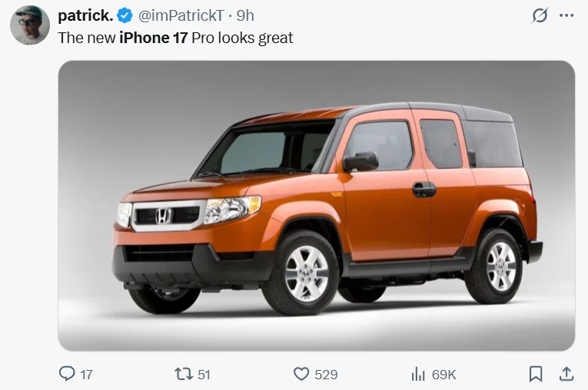Viewport: 588px width, 390px height.
Task: Click the 69K views count
Action: coord(444,375)
